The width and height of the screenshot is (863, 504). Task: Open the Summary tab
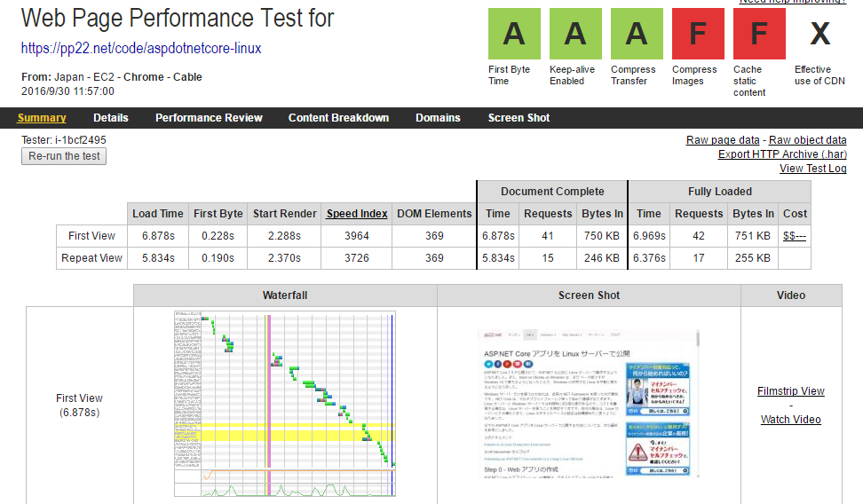click(42, 118)
